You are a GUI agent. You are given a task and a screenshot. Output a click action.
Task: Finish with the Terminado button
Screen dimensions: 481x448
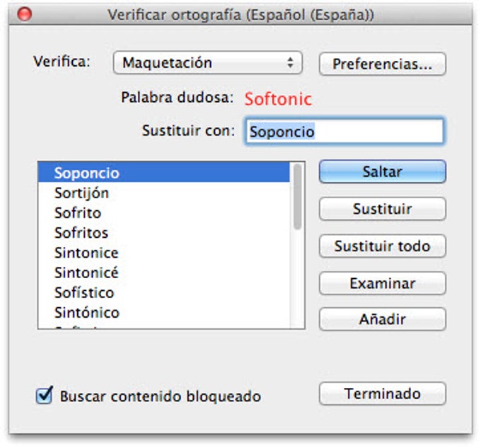[382, 394]
